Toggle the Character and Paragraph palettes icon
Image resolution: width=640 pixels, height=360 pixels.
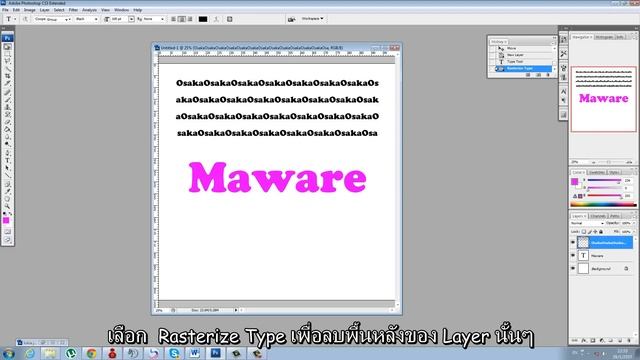tap(229, 19)
